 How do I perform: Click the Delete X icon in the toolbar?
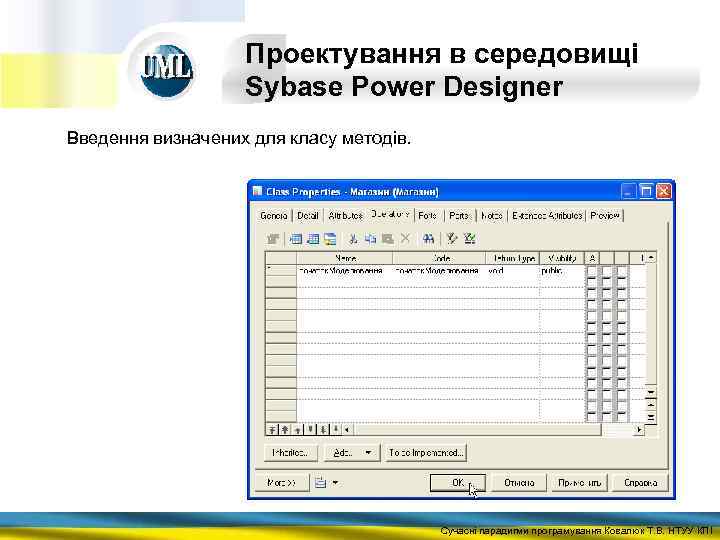tap(405, 238)
